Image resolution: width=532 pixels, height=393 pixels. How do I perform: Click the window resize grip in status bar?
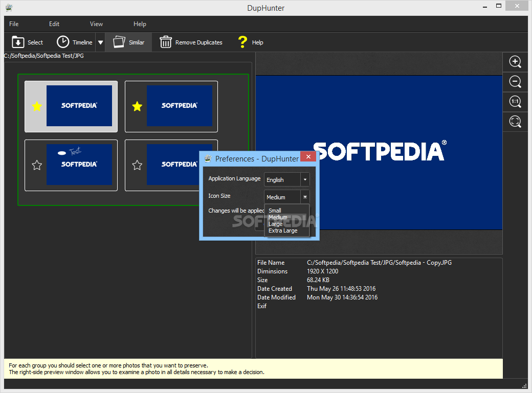(x=524, y=385)
